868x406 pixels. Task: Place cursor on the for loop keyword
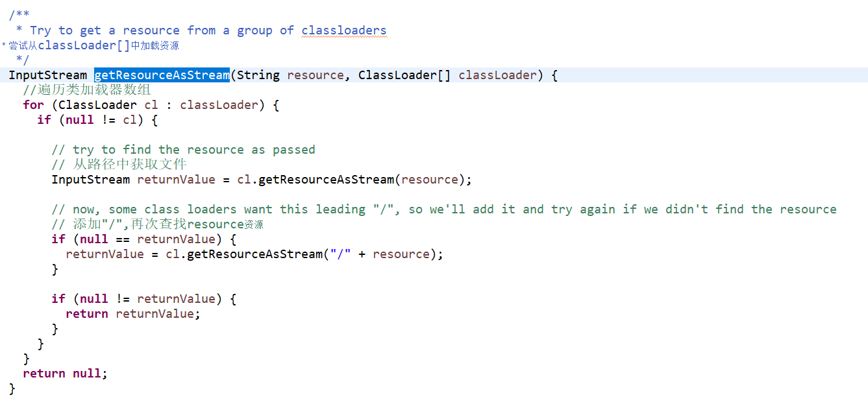[x=33, y=105]
